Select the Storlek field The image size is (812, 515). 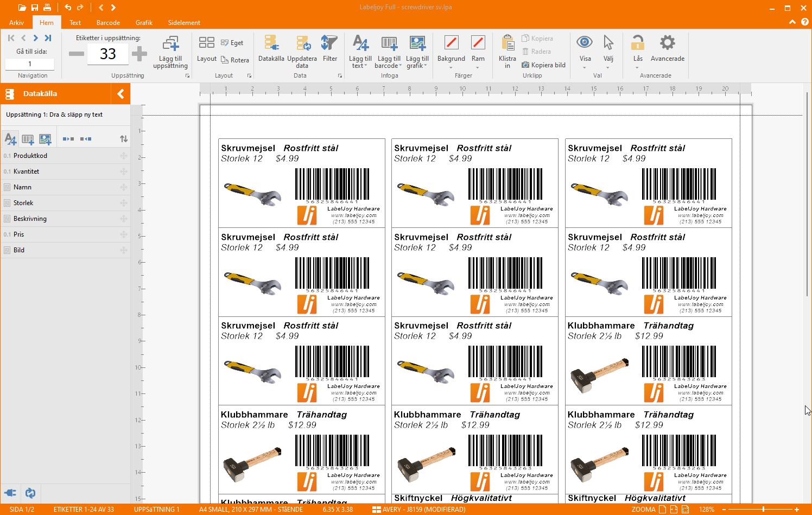(65, 203)
